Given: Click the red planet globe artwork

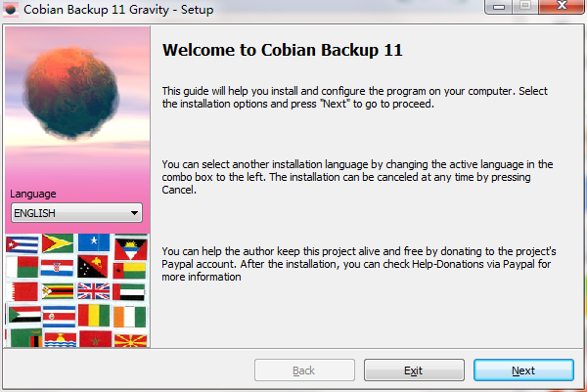Looking at the screenshot, I should 71,93.
